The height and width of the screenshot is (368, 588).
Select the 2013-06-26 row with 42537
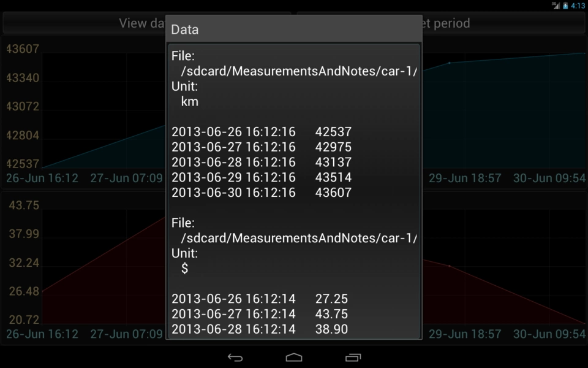(262, 132)
